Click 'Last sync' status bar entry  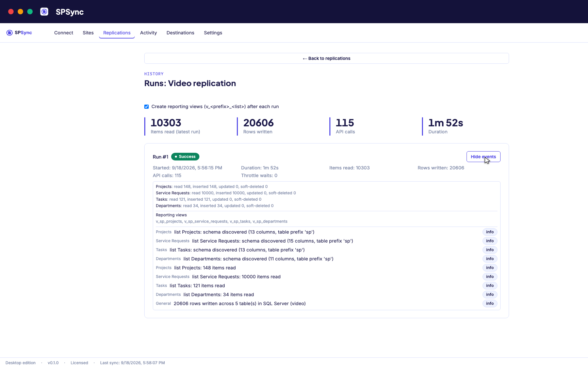(132, 363)
